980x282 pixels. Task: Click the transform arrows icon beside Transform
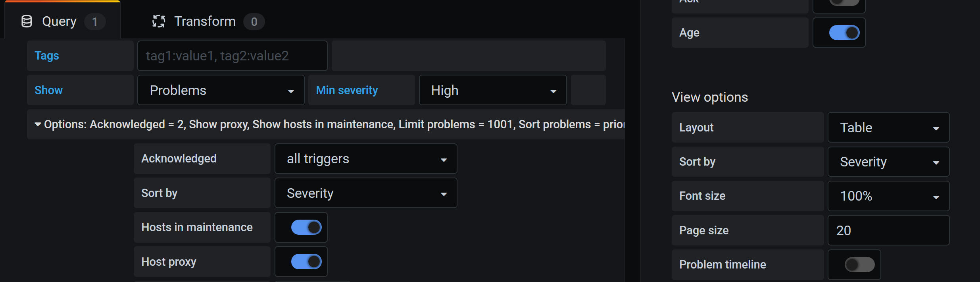click(159, 21)
